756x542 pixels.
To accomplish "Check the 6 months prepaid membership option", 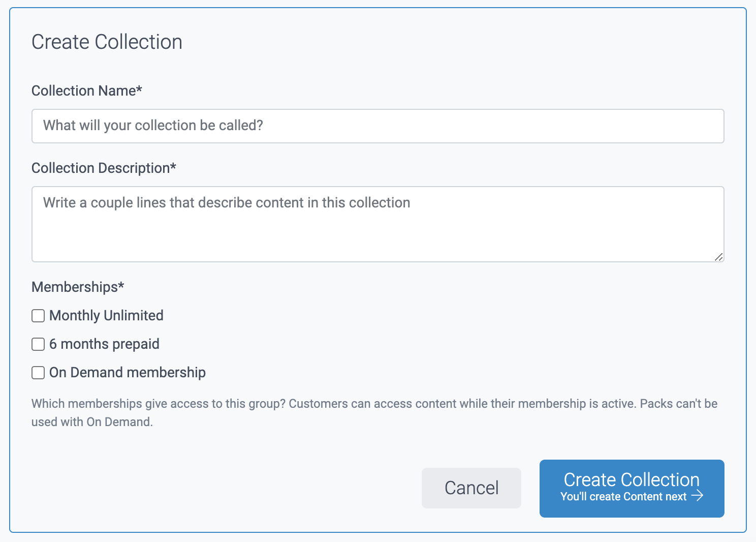I will pyautogui.click(x=38, y=344).
